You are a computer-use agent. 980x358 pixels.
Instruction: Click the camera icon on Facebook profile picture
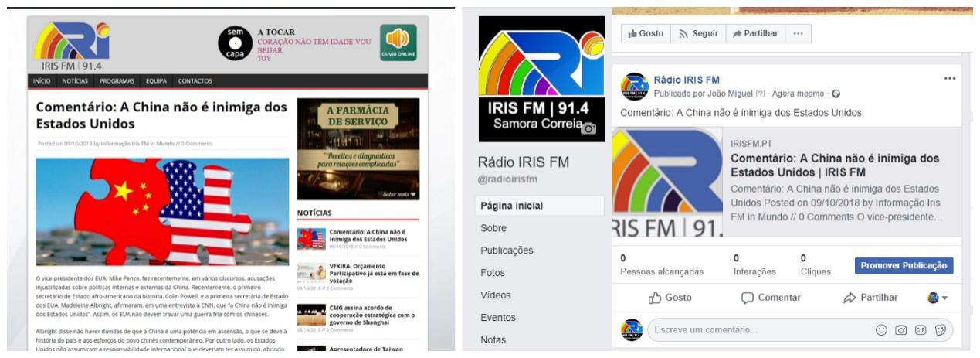pos(588,128)
